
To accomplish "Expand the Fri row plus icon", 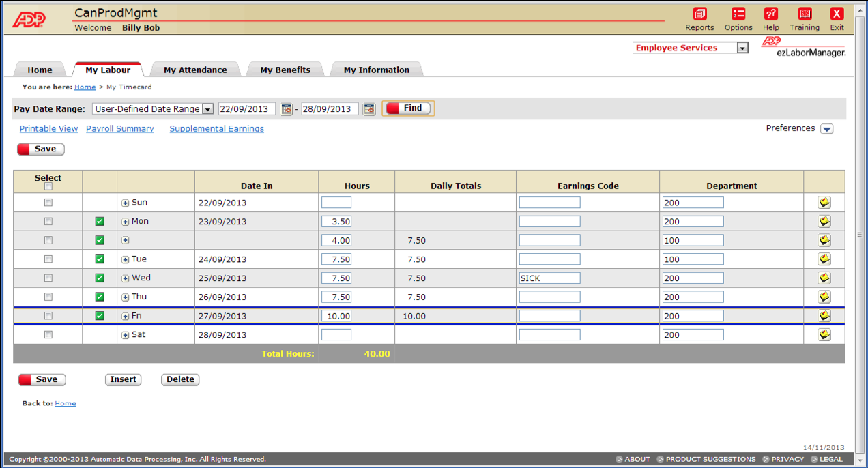I will (x=126, y=317).
